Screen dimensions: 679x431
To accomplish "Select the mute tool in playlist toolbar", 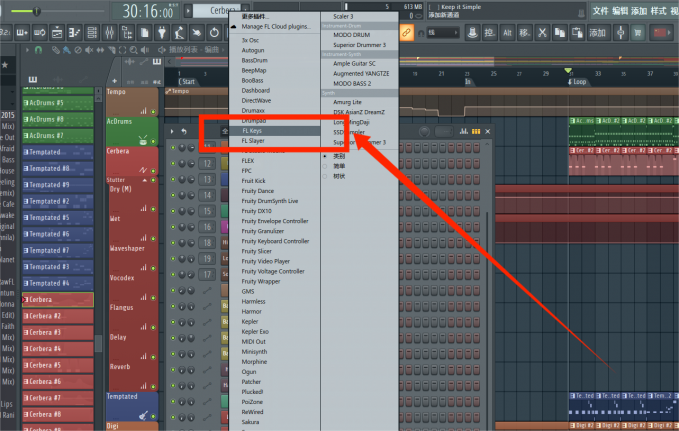I will (x=89, y=50).
